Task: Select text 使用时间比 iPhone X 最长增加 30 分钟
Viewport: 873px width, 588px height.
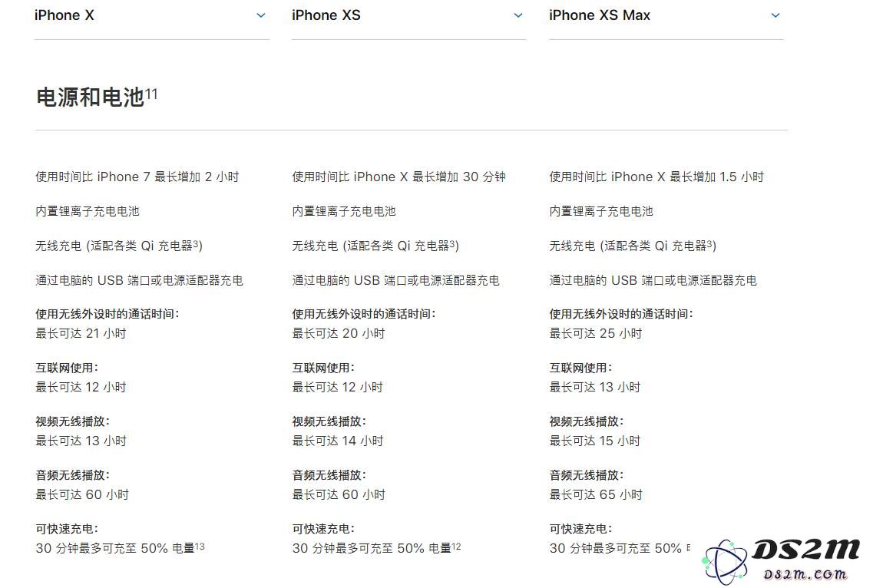Action: (x=399, y=177)
